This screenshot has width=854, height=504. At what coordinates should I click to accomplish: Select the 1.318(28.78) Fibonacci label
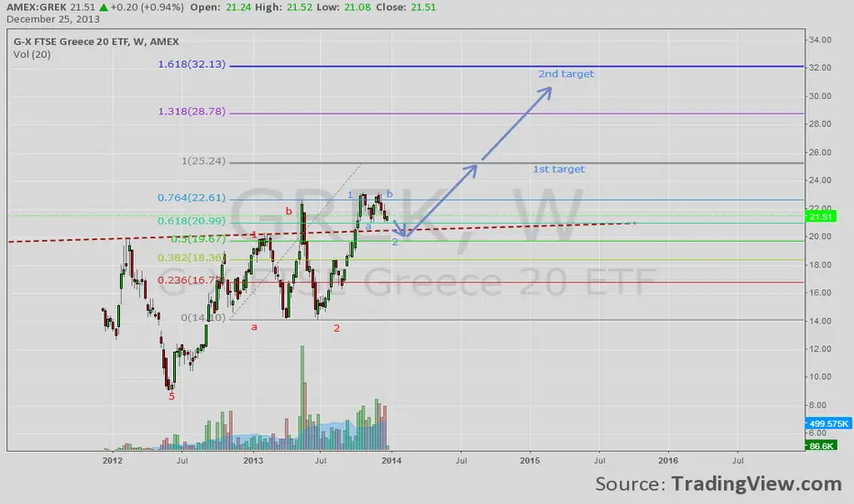point(192,112)
